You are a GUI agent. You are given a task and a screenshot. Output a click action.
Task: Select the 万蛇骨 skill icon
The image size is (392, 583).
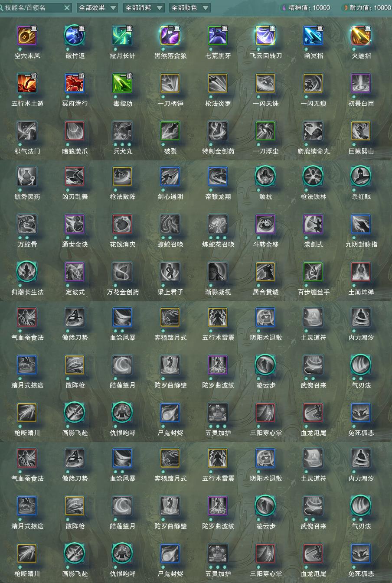click(x=27, y=224)
